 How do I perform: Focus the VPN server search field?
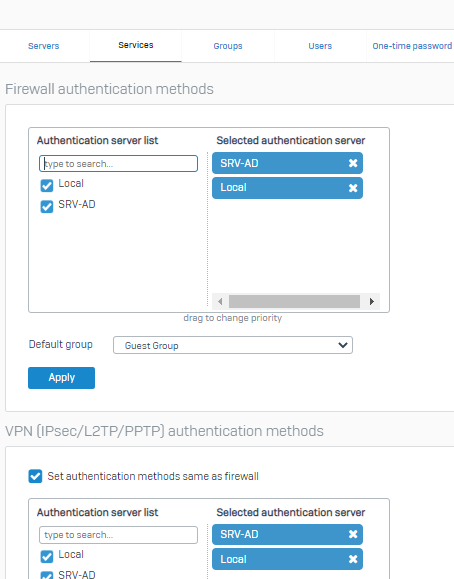click(x=118, y=535)
